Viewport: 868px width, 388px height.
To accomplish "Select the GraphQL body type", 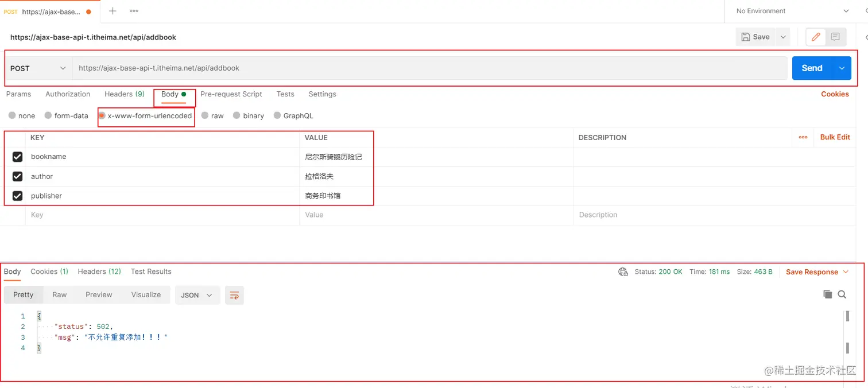I will tap(293, 115).
